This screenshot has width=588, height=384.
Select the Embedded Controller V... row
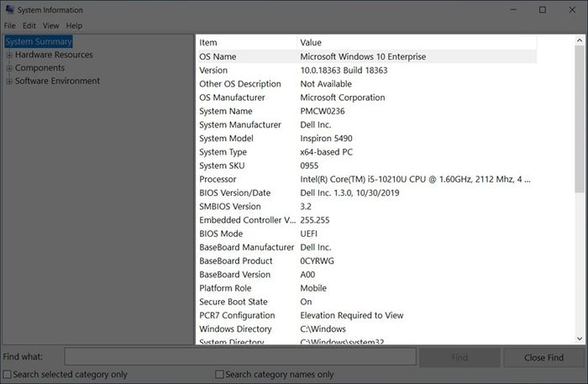click(x=366, y=220)
